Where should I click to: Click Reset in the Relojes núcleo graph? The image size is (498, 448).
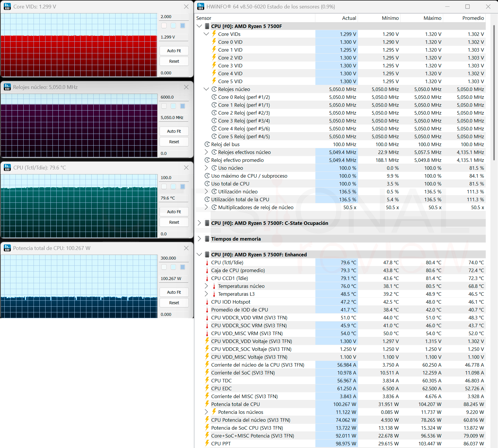[x=174, y=142]
